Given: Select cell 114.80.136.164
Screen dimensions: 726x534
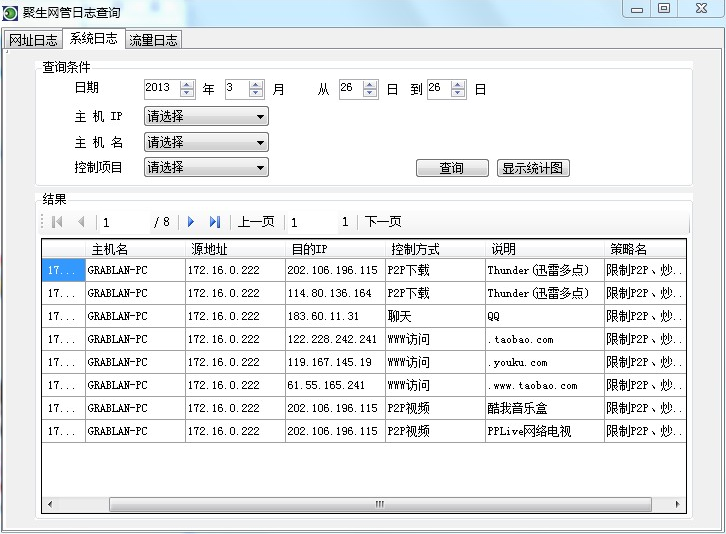Looking at the screenshot, I should coord(335,293).
